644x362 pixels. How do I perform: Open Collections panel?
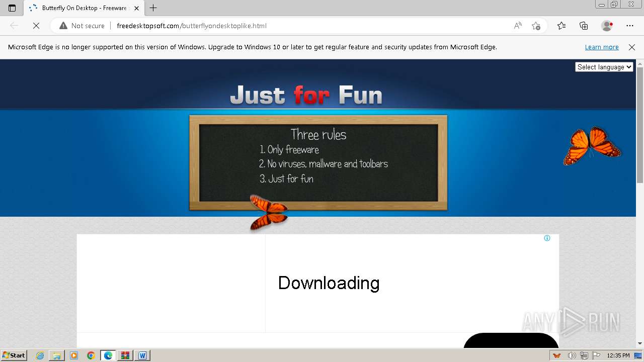point(584,26)
